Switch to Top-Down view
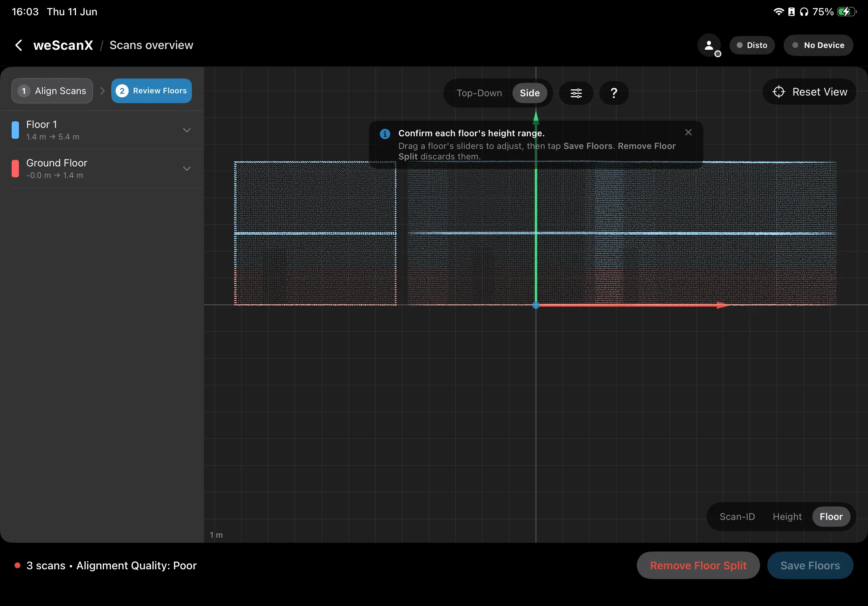Viewport: 868px width, 606px height. pyautogui.click(x=479, y=93)
